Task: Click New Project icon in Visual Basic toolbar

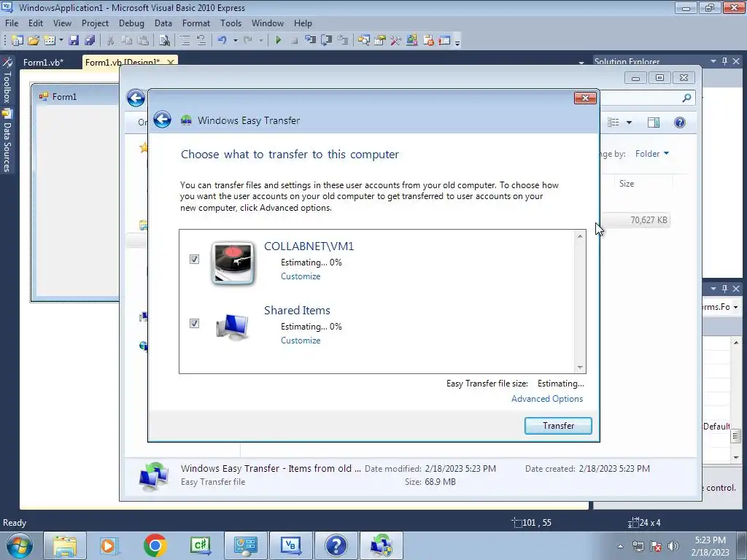Action: point(18,41)
